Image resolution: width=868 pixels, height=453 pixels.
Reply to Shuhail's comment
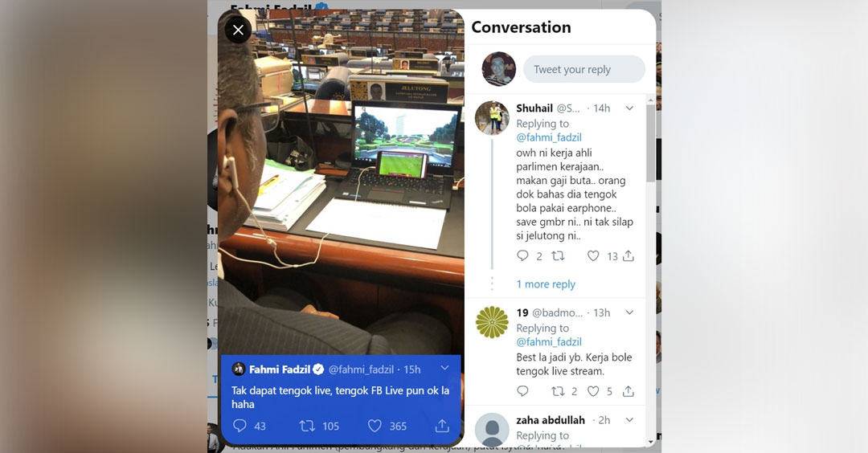click(522, 255)
